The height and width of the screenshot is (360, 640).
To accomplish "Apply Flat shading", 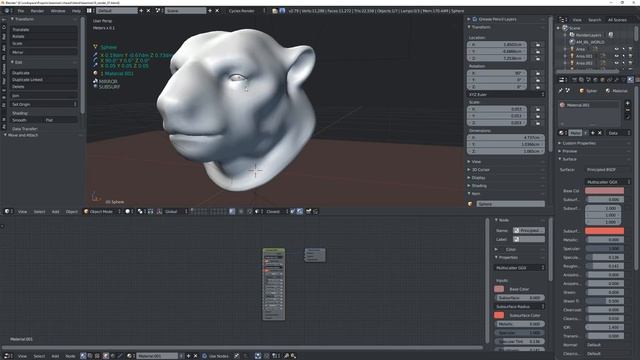I will (60, 120).
